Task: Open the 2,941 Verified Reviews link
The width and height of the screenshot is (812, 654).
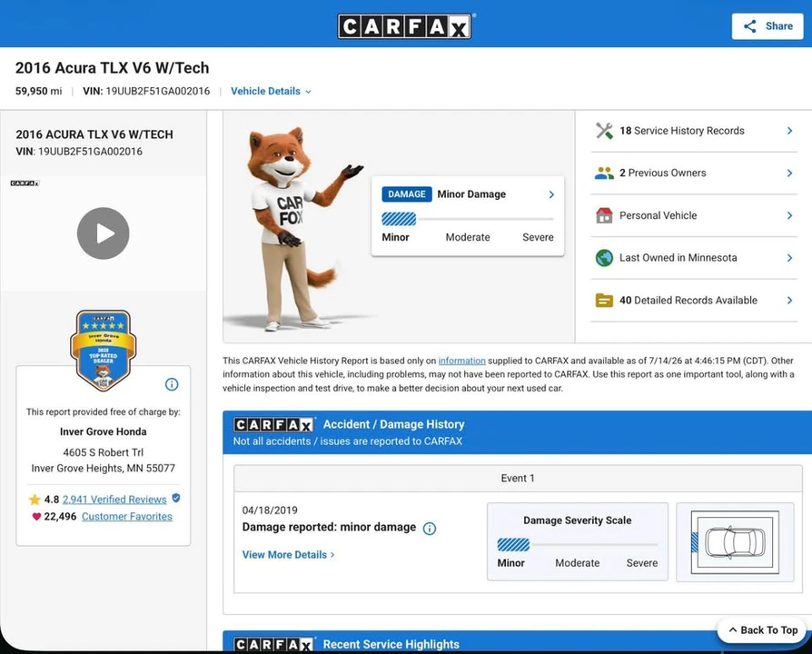Action: (x=114, y=500)
